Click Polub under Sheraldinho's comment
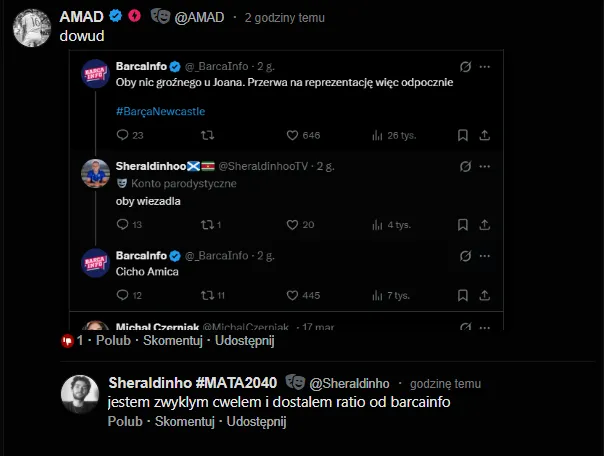Image resolution: width=604 pixels, height=456 pixels. tap(124, 422)
